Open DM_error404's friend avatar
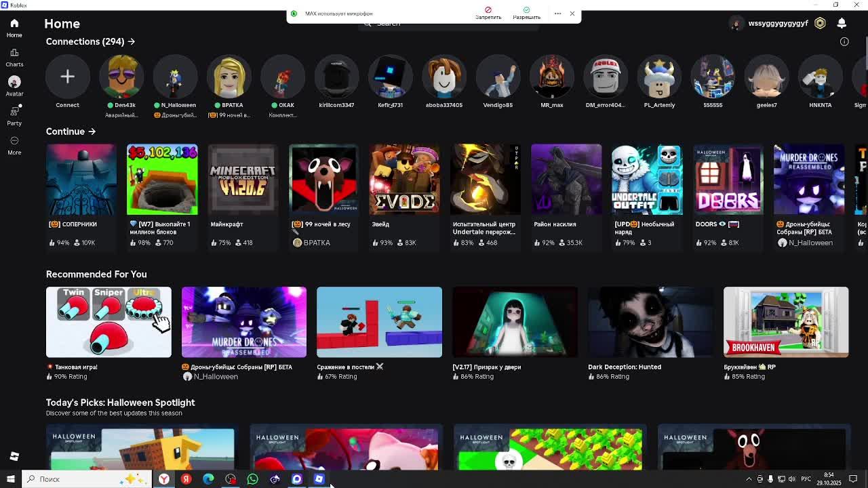 [x=606, y=77]
